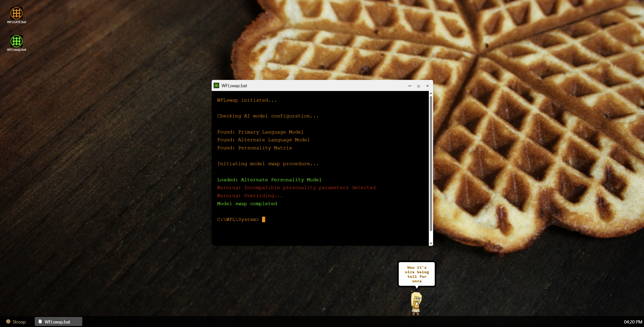
Task: Click the blinking cursor at command prompt
Action: (263, 219)
